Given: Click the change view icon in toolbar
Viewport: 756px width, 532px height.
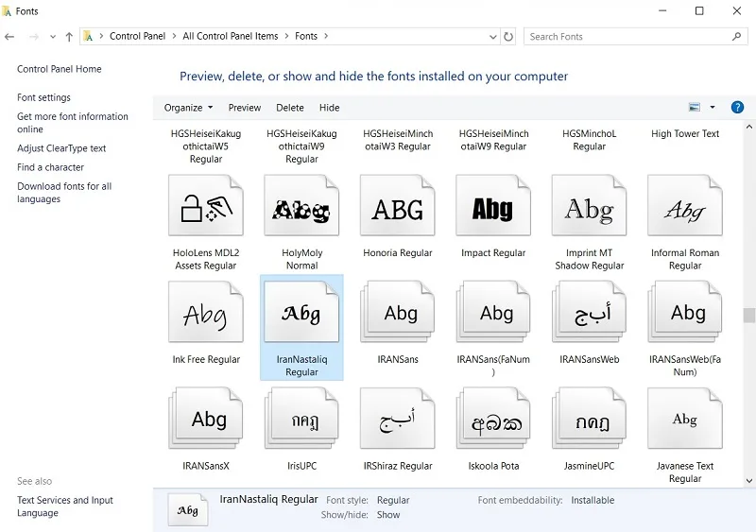Looking at the screenshot, I should click(695, 107).
